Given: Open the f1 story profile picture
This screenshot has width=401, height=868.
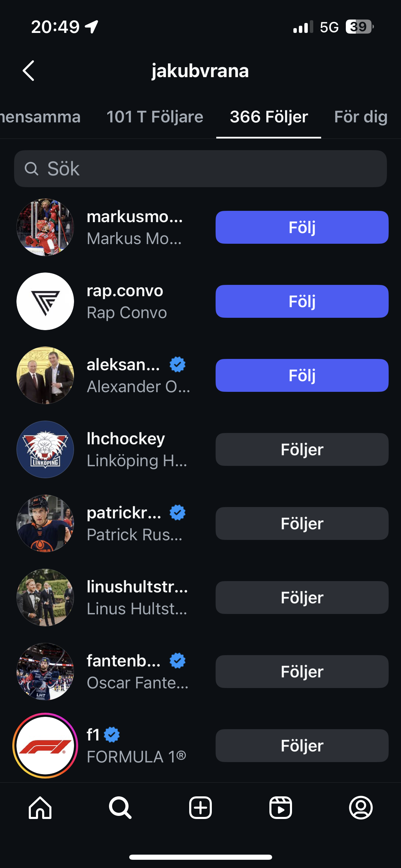Looking at the screenshot, I should [x=45, y=746].
